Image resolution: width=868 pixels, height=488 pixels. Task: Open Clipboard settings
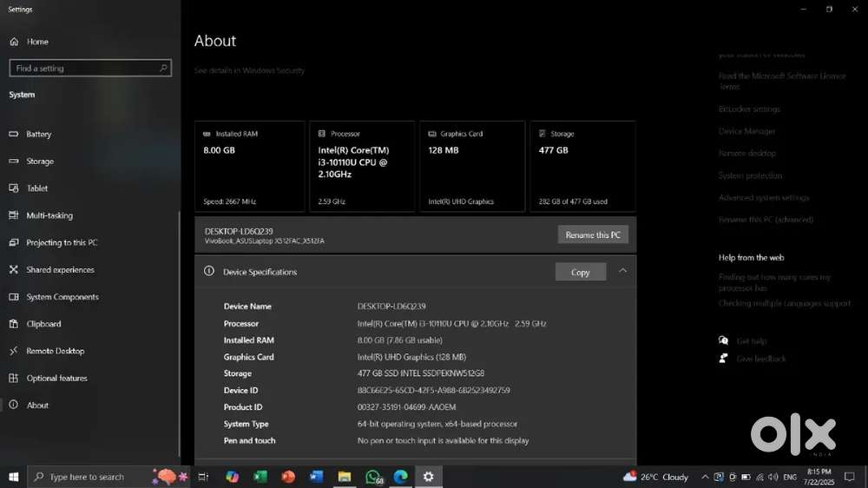pyautogui.click(x=43, y=324)
